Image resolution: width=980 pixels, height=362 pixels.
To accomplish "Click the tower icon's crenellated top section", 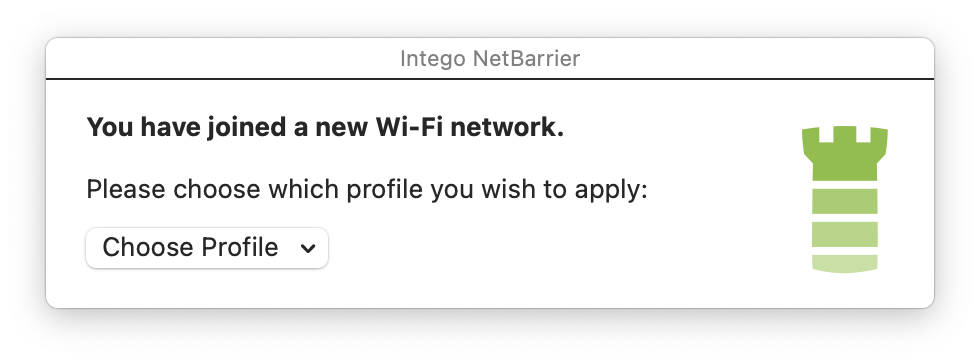I will tap(844, 153).
